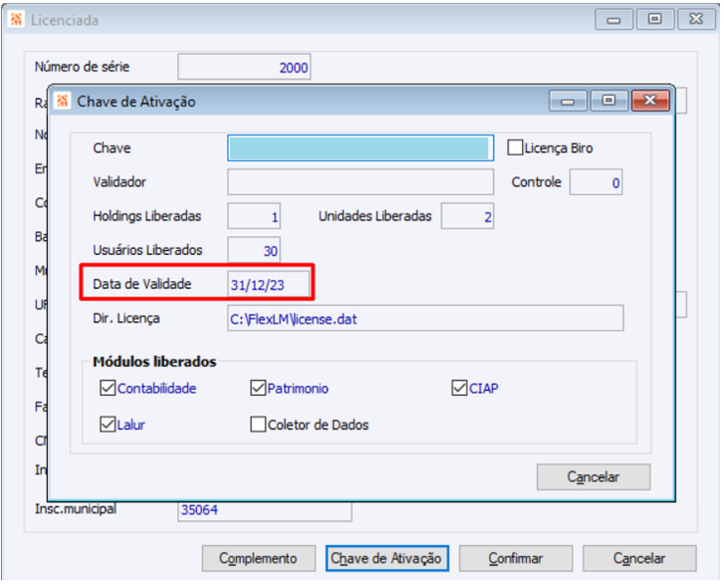Focus the Chave input field
Viewport: 724px width, 588px height.
pos(361,148)
